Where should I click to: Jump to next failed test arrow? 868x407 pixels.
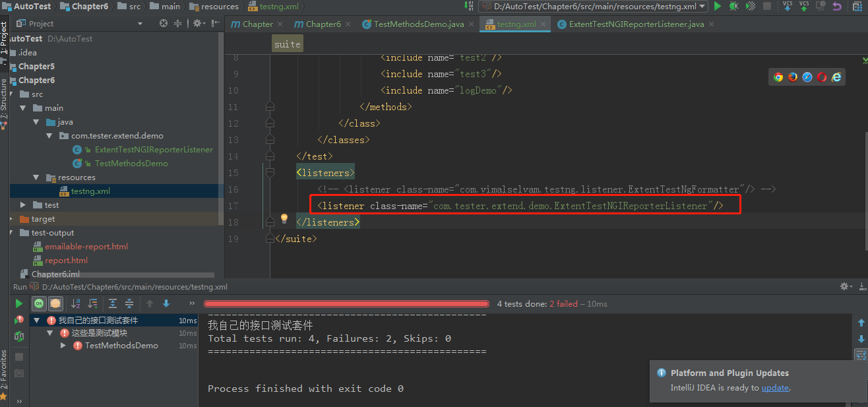point(166,303)
